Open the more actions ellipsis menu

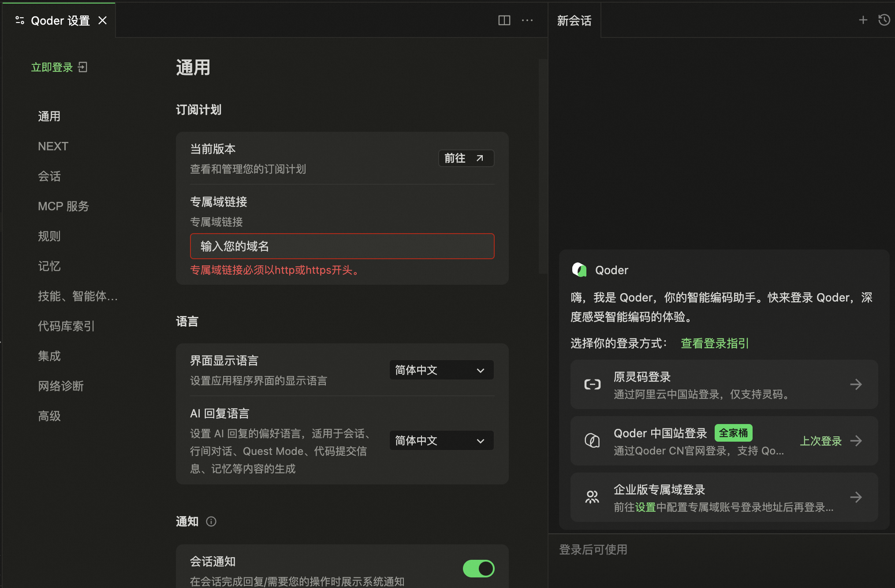[x=527, y=20]
